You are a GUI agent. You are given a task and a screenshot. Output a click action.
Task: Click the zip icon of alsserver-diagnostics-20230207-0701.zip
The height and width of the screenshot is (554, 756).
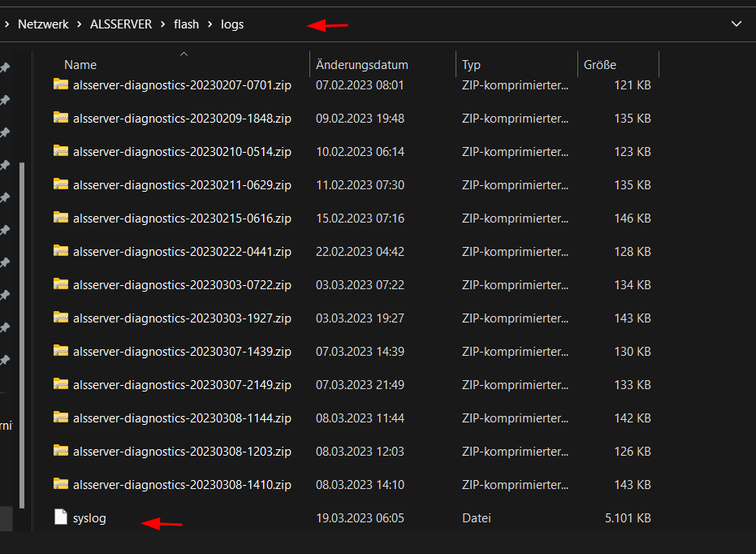click(x=61, y=84)
